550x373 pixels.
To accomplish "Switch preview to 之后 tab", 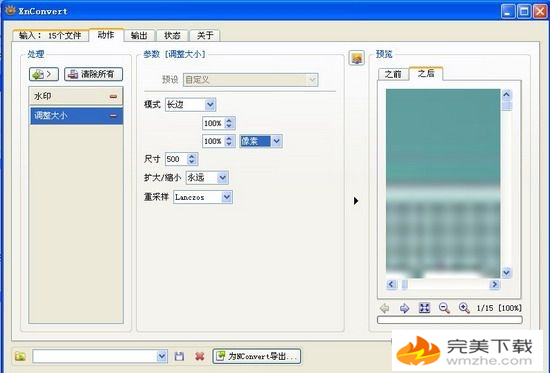I will 426,73.
